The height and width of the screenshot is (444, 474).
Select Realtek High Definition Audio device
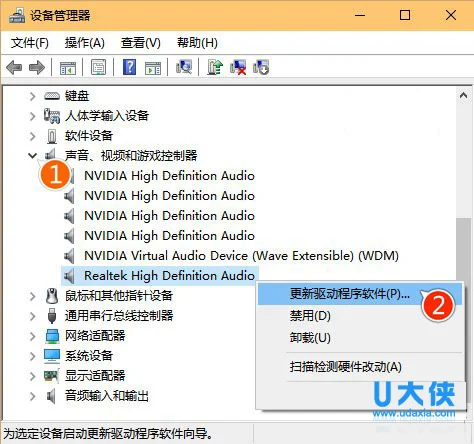pos(169,276)
